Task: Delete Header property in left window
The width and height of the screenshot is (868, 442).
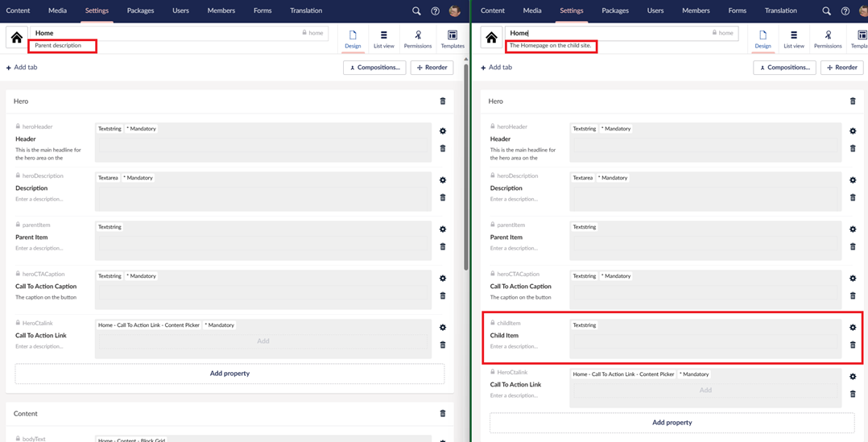Action: [442, 148]
